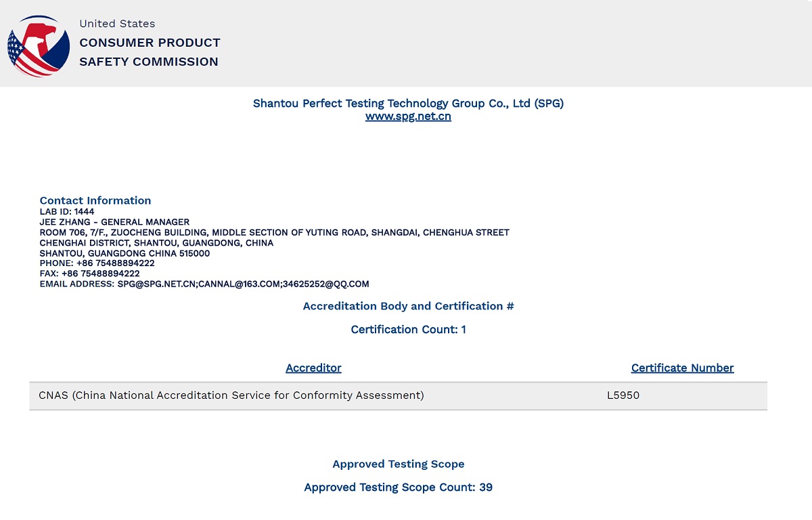Select the Jee Zhang - General Manager line

[114, 222]
